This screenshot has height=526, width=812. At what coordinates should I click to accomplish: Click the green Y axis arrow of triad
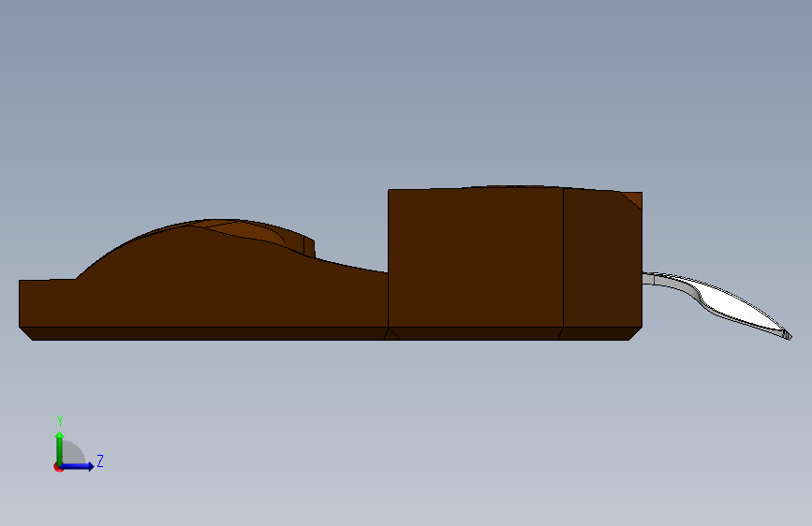pyautogui.click(x=60, y=447)
